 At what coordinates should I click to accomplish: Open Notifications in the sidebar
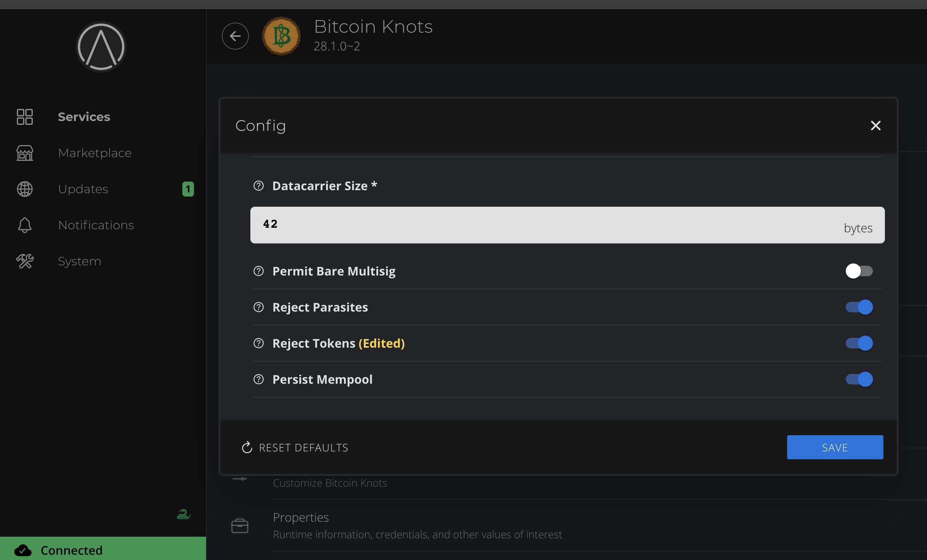[x=103, y=225]
